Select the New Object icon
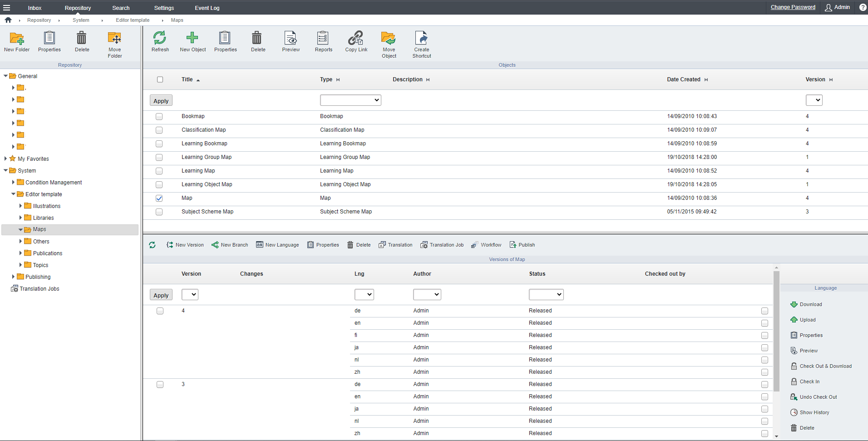Viewport: 868px width, 441px height. (192, 41)
